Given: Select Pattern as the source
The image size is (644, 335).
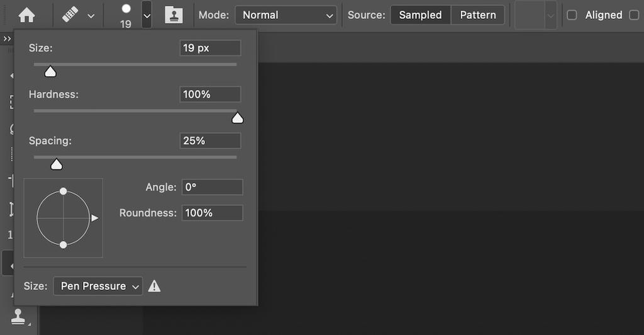Looking at the screenshot, I should (x=477, y=14).
